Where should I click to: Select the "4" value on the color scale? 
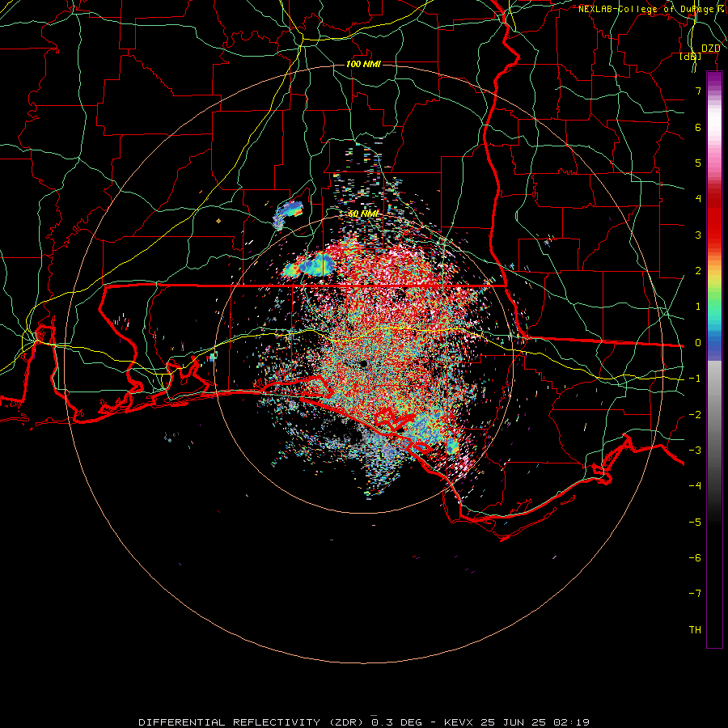click(698, 199)
